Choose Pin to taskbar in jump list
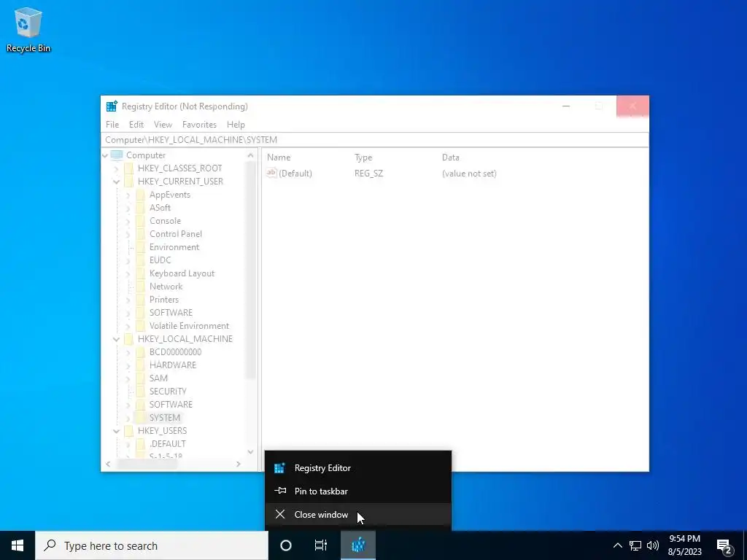 (357, 491)
